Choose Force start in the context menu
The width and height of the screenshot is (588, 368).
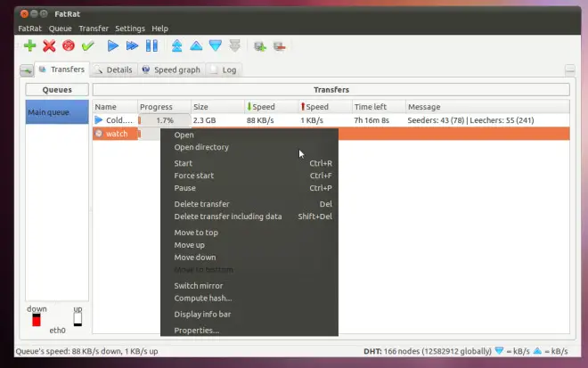coord(249,176)
